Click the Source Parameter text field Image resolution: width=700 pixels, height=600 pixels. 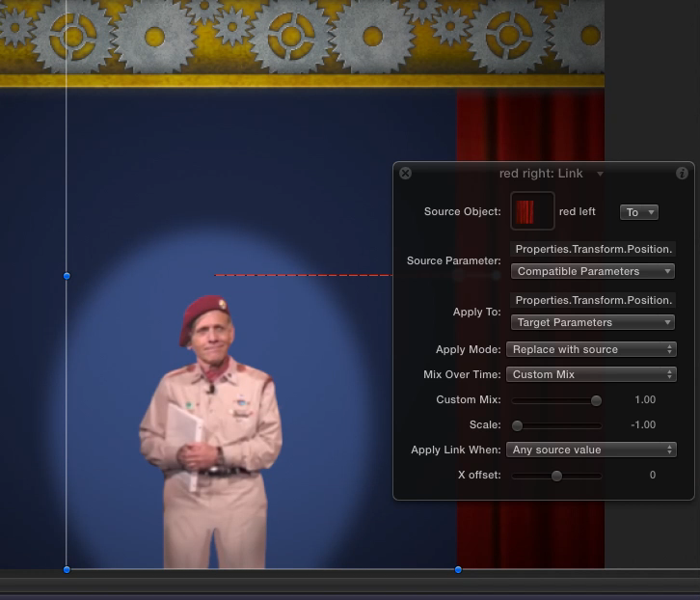pyautogui.click(x=592, y=249)
